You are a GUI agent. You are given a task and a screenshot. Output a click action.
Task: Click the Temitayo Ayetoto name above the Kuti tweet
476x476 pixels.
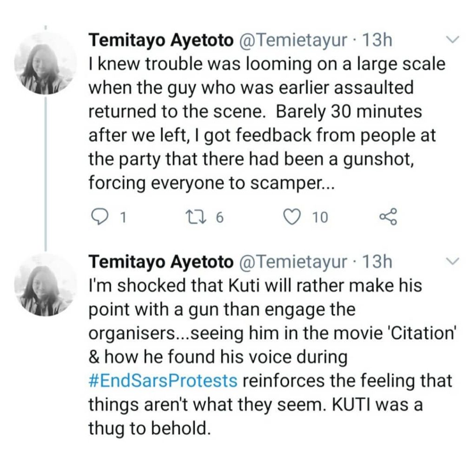161,262
